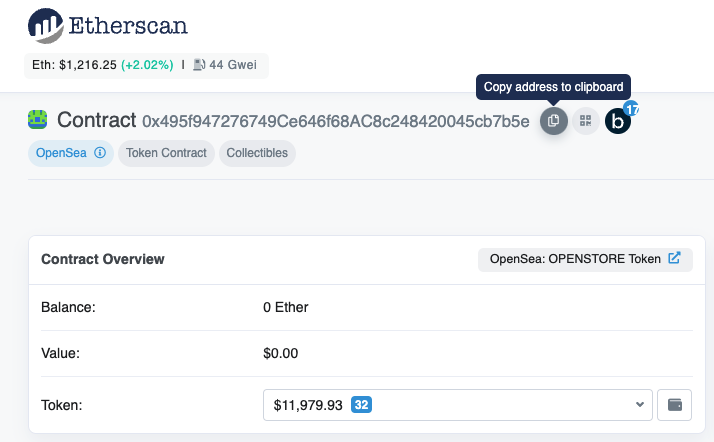Click the Etherscan wordmark text

[129, 25]
